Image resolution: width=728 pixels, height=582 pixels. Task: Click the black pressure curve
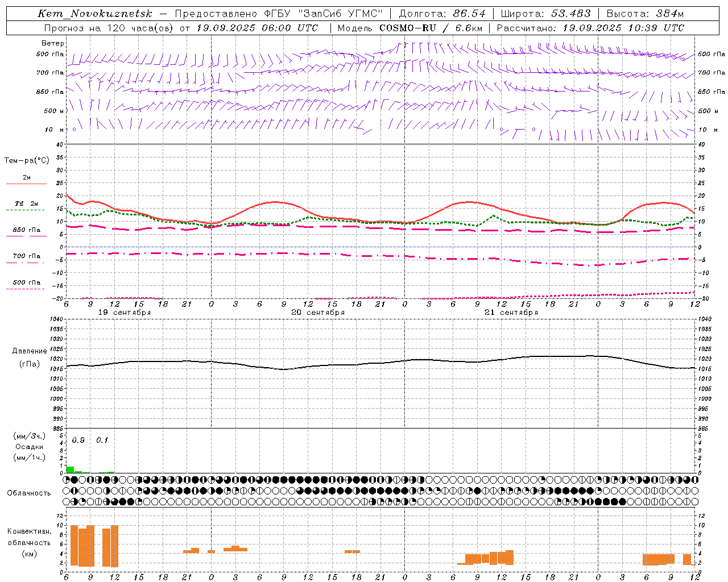click(380, 363)
